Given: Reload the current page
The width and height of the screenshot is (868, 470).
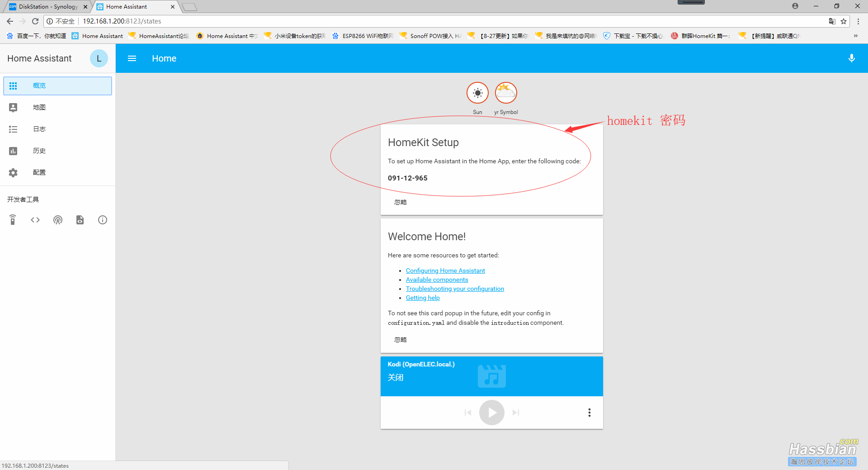Looking at the screenshot, I should (x=35, y=21).
